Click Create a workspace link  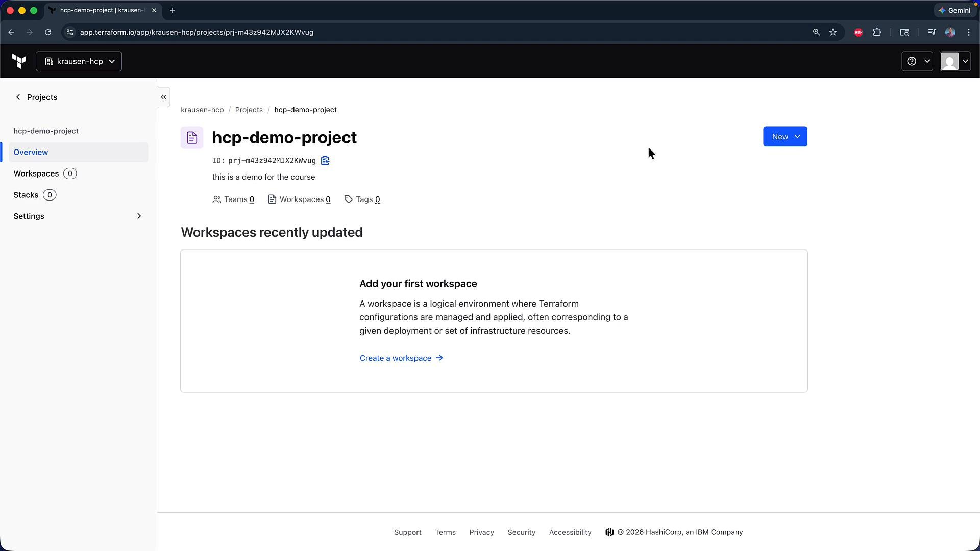[x=402, y=358]
